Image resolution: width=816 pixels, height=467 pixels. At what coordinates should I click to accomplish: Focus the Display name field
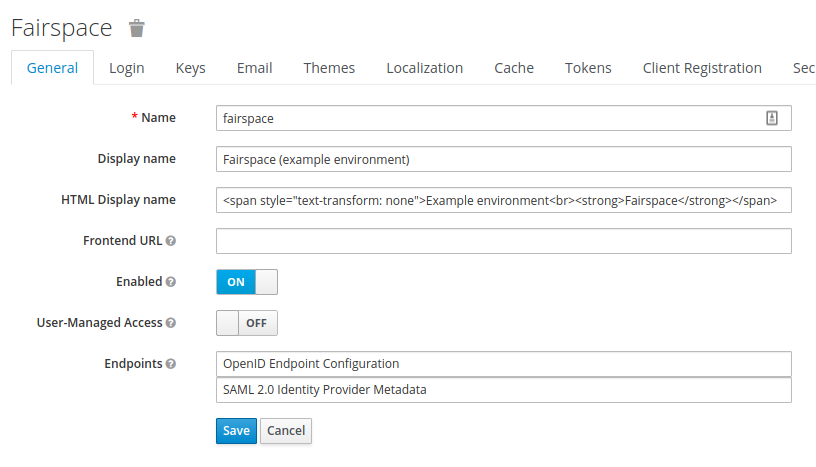[504, 159]
